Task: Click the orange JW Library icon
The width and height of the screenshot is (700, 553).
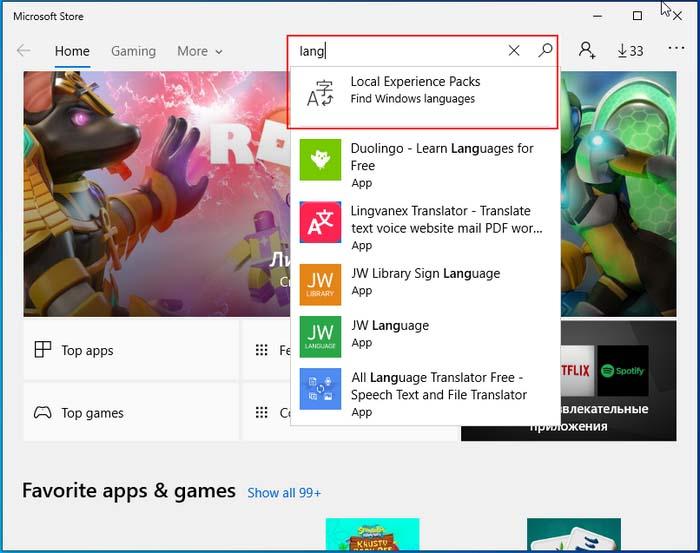Action: tap(320, 284)
